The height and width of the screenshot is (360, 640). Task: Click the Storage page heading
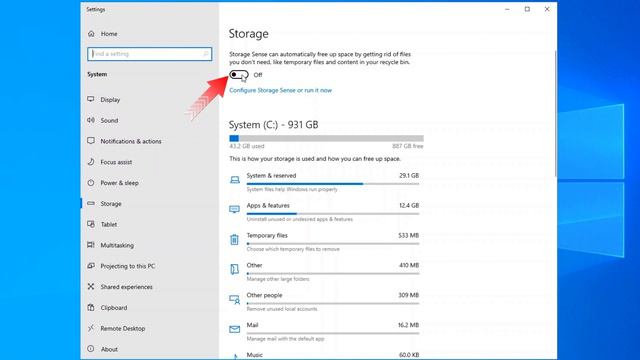click(249, 34)
